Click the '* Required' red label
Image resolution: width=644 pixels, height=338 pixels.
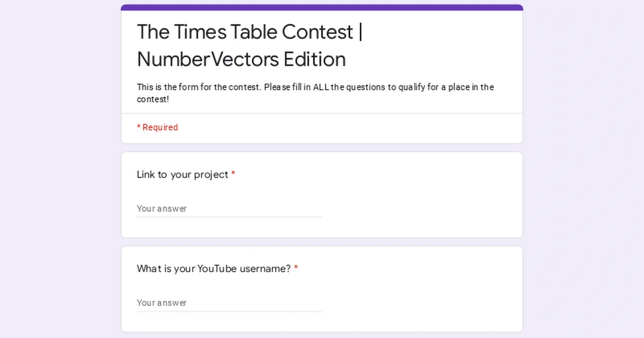[157, 127]
